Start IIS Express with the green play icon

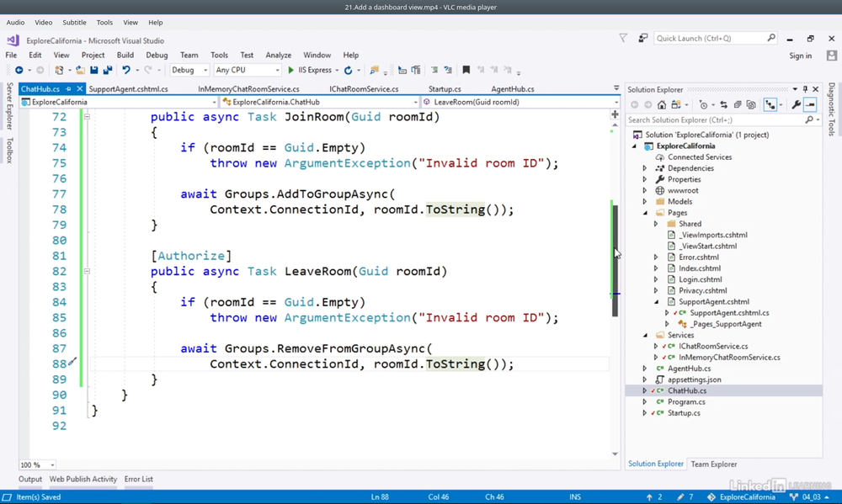pyautogui.click(x=291, y=71)
